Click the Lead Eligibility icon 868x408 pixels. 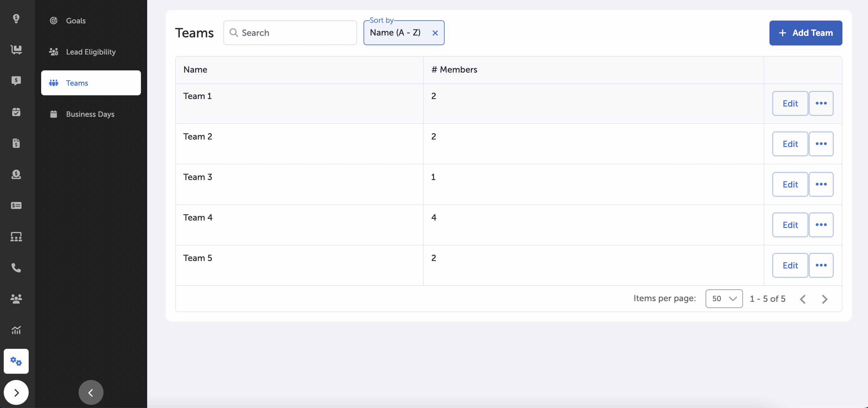(x=54, y=51)
